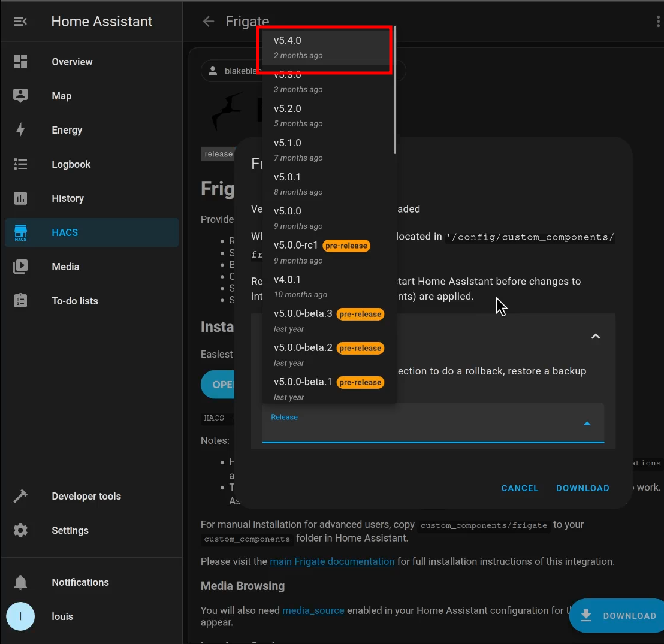
Task: Click CANCEL in the dialog
Action: [520, 488]
